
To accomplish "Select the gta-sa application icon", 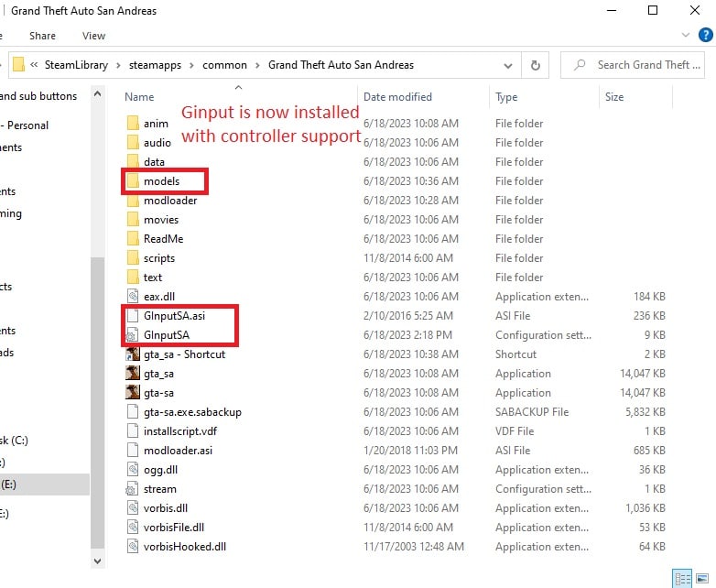I will [x=133, y=392].
